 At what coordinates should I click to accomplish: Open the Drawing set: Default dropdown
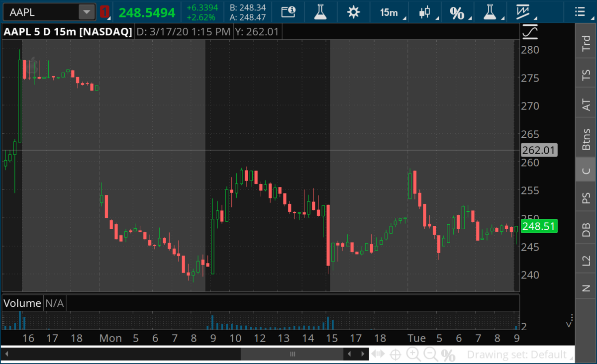pos(519,355)
